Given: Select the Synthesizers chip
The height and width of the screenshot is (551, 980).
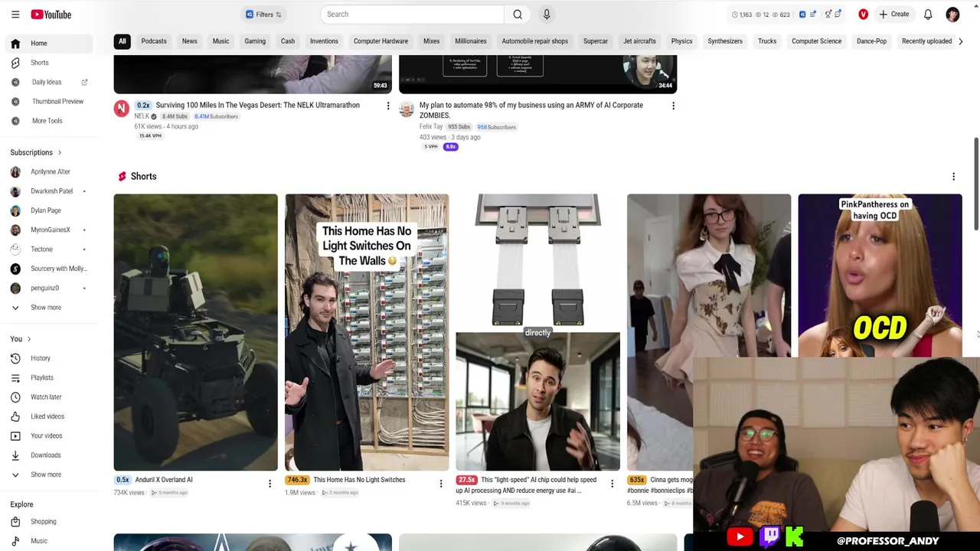Looking at the screenshot, I should point(725,41).
